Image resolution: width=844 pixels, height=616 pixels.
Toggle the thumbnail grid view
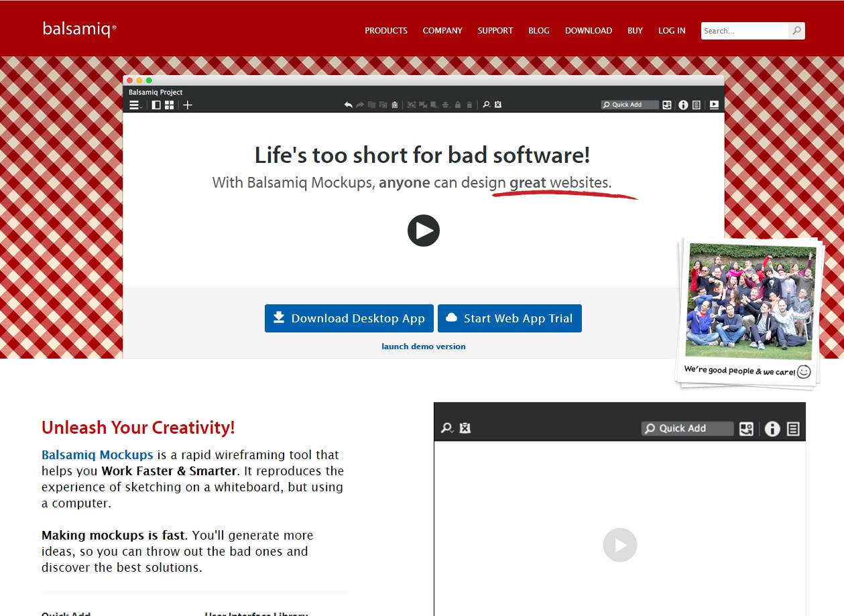pos(170,105)
